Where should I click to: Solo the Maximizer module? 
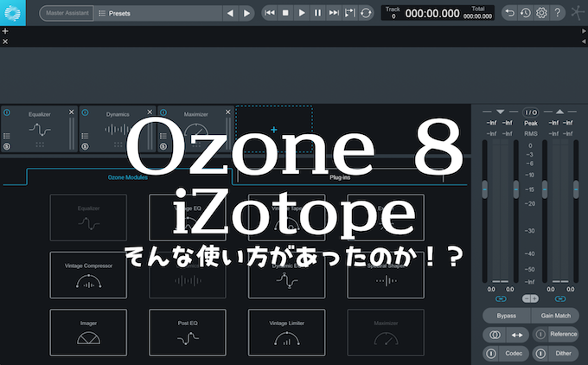[x=163, y=146]
